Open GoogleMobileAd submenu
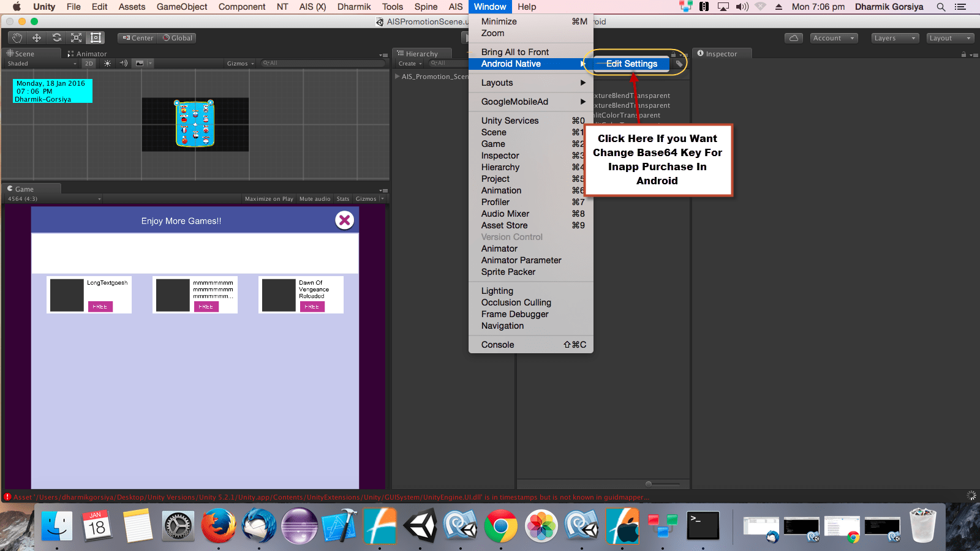Screen dimensions: 980x551 pos(530,102)
